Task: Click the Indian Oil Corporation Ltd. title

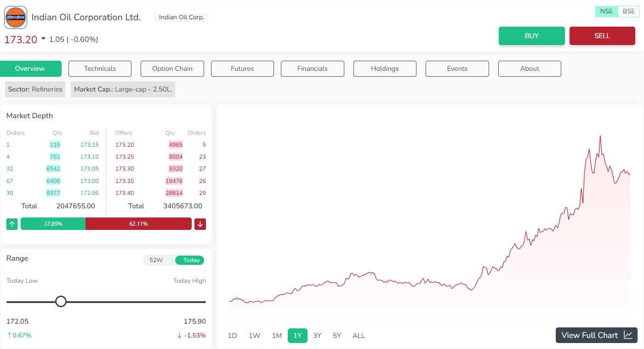Action: pos(86,17)
